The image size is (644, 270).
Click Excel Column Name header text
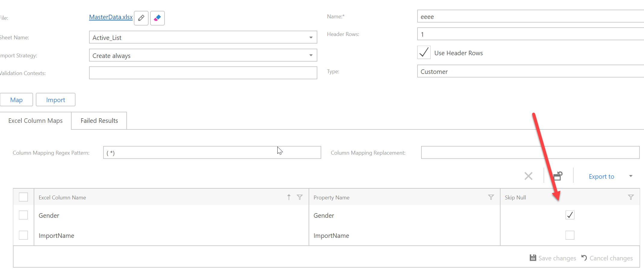coord(62,198)
